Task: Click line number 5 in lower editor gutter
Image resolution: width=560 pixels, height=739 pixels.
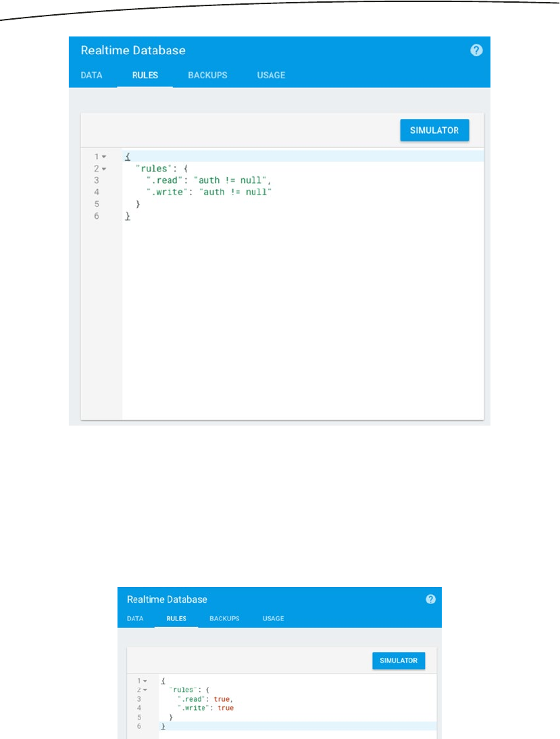Action: [x=139, y=717]
